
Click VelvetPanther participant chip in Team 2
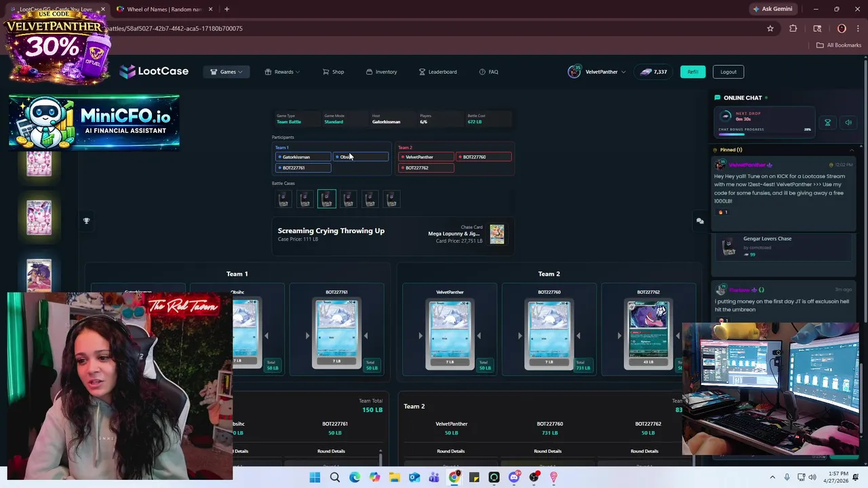click(x=426, y=157)
